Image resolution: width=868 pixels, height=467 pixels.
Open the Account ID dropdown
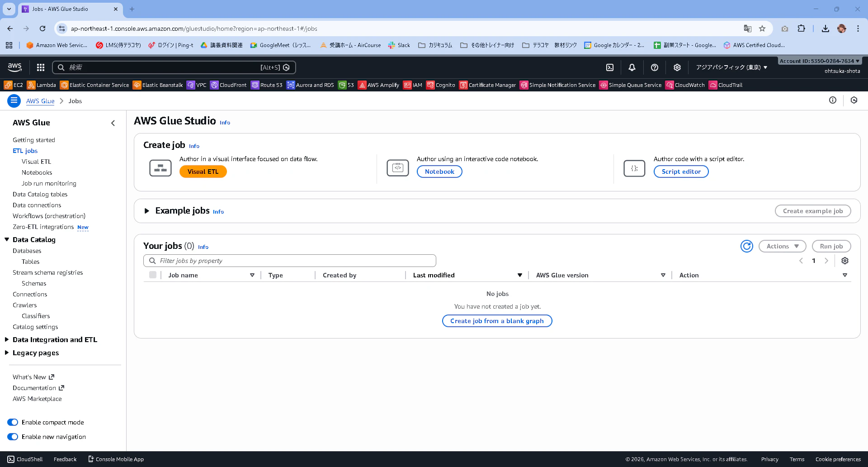[819, 61]
